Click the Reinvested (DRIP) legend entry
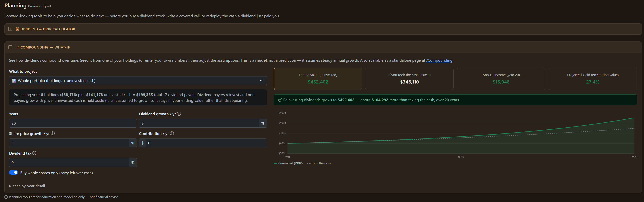Viewport: 644px width, 202px height. tap(288, 163)
